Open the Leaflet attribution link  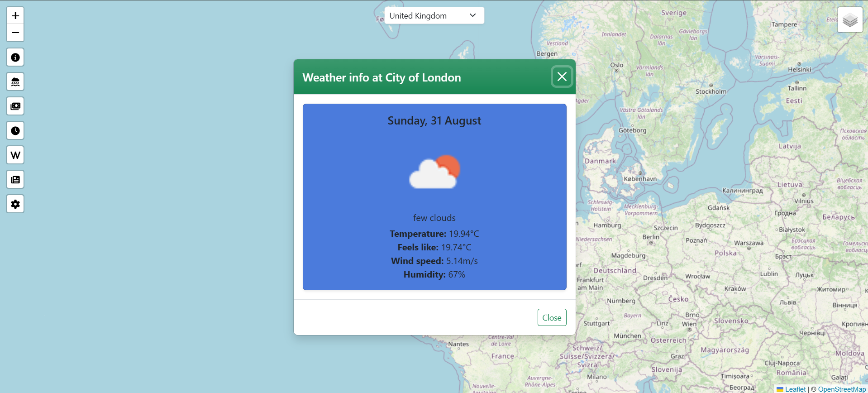coord(795,389)
